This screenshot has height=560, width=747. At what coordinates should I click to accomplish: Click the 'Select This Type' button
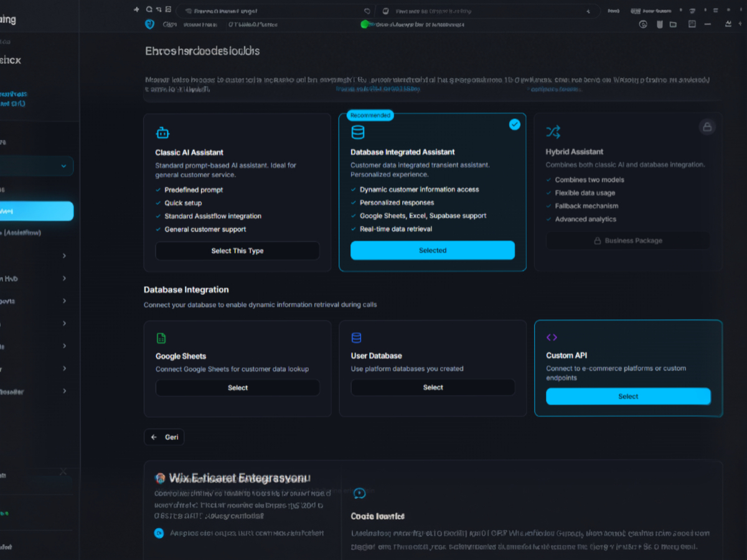(x=237, y=251)
